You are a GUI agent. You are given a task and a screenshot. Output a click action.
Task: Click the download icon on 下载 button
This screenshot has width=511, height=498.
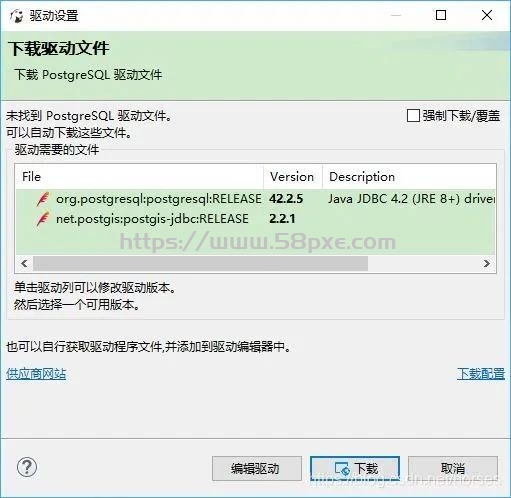point(342,469)
